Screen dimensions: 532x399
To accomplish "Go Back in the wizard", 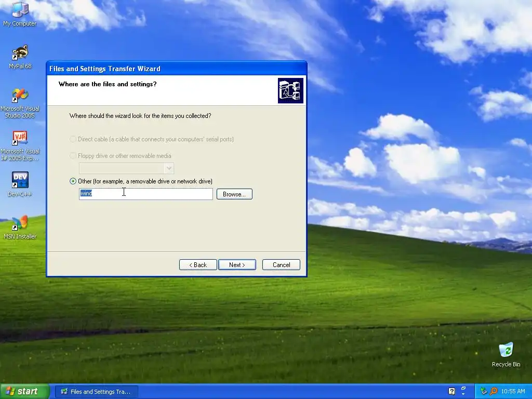I will point(198,264).
